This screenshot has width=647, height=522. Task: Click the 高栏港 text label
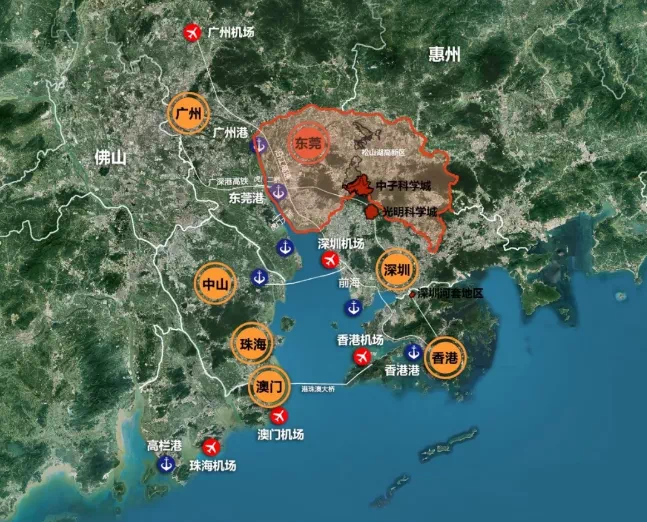164,446
